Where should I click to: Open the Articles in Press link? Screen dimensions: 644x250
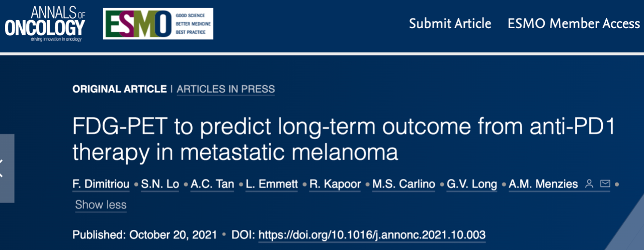point(226,89)
